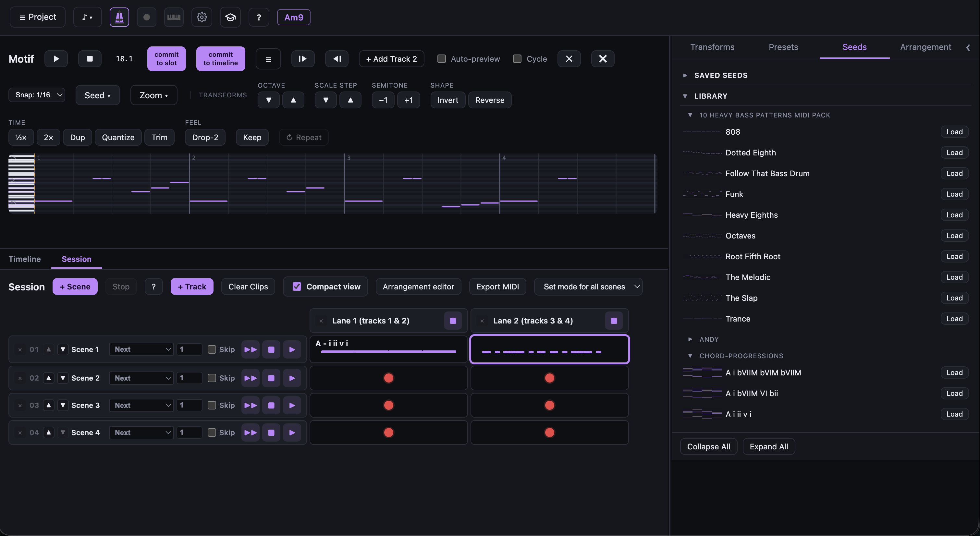Check Skip for Scene 1

click(212, 349)
